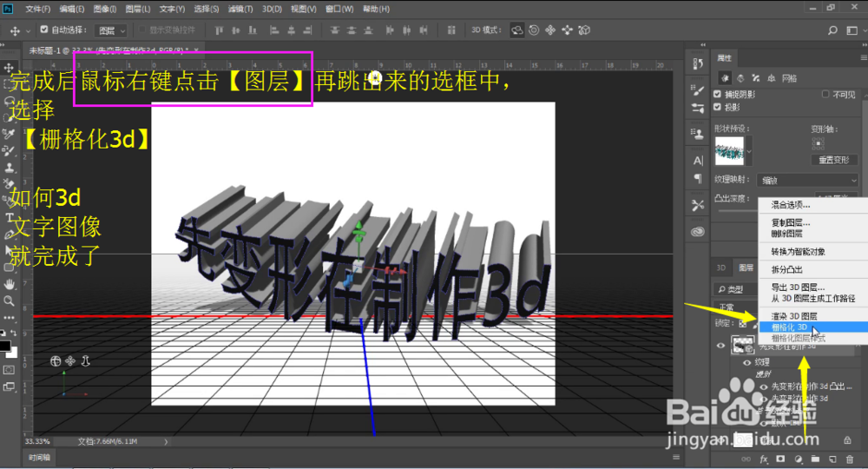Click the distribute top edges icon
This screenshot has height=469, width=868.
click(x=334, y=30)
